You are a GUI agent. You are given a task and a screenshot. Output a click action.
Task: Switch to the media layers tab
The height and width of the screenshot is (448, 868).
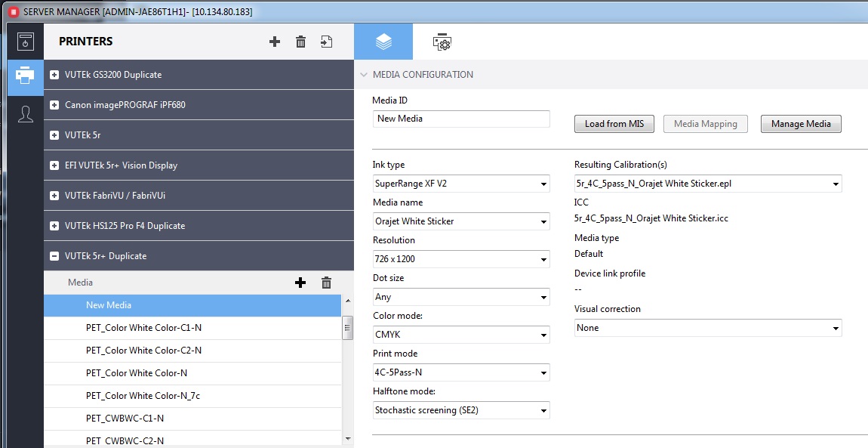point(383,42)
